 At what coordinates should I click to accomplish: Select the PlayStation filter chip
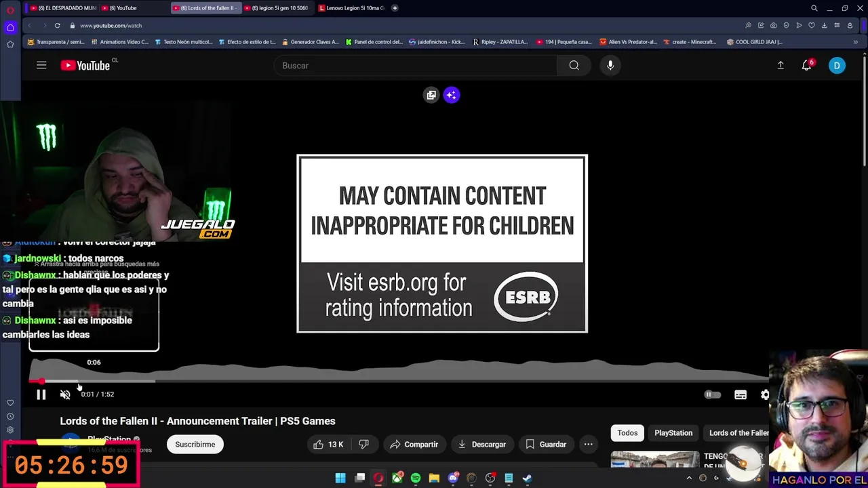tap(673, 433)
